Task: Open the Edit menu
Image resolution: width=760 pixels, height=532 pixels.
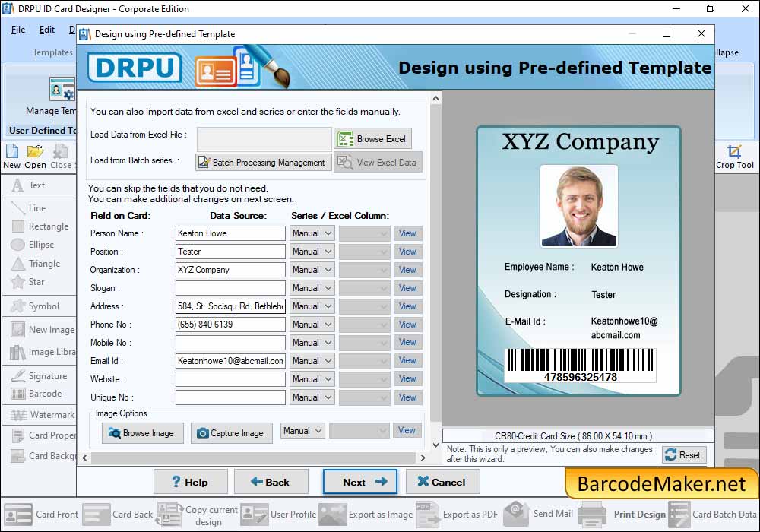Action: click(x=46, y=30)
